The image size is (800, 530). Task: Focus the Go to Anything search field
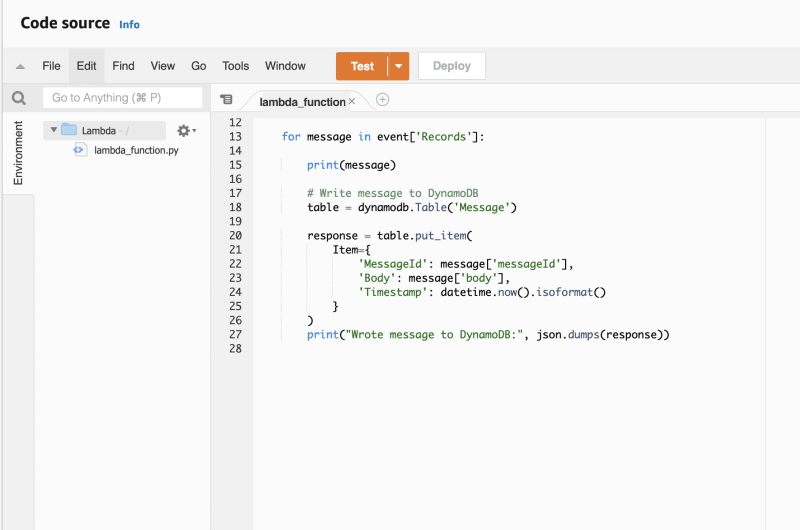[x=122, y=97]
